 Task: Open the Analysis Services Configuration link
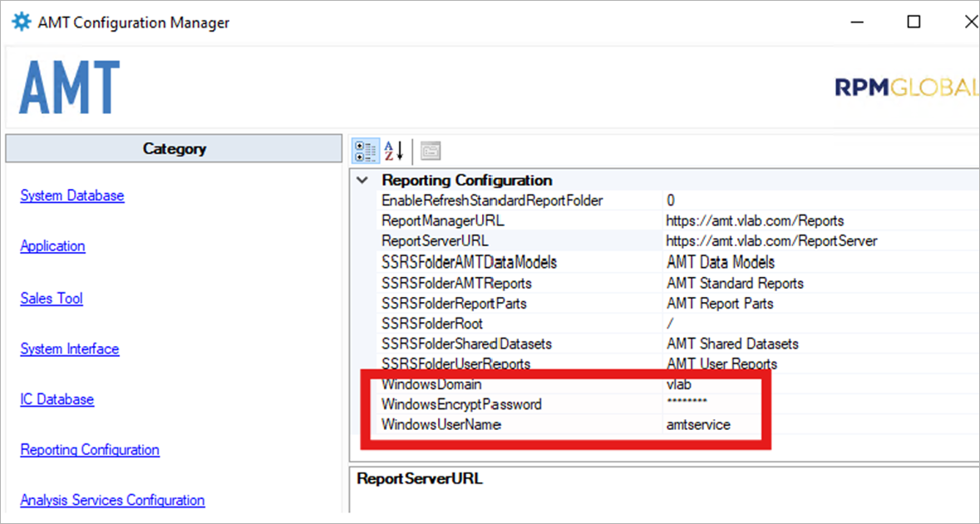[x=112, y=500]
